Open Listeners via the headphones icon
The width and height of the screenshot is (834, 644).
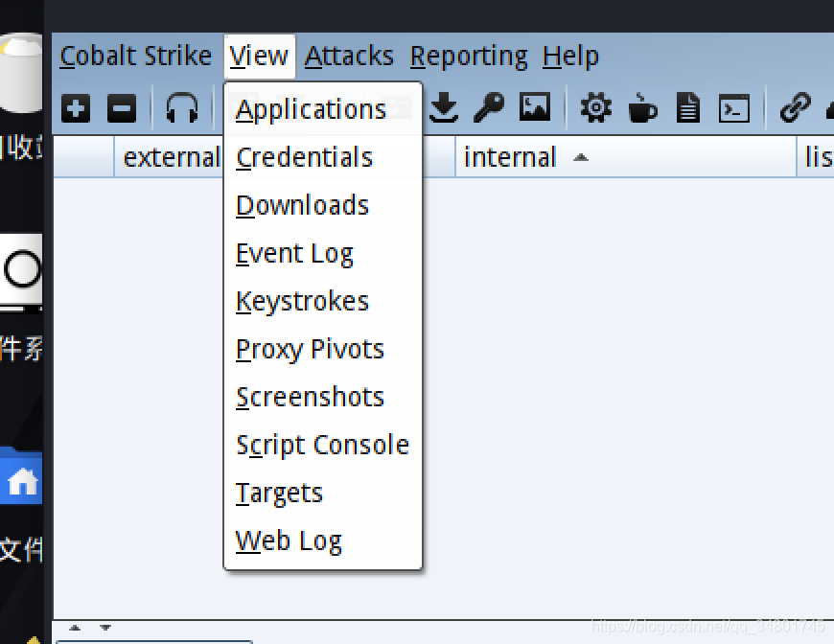coord(182,108)
